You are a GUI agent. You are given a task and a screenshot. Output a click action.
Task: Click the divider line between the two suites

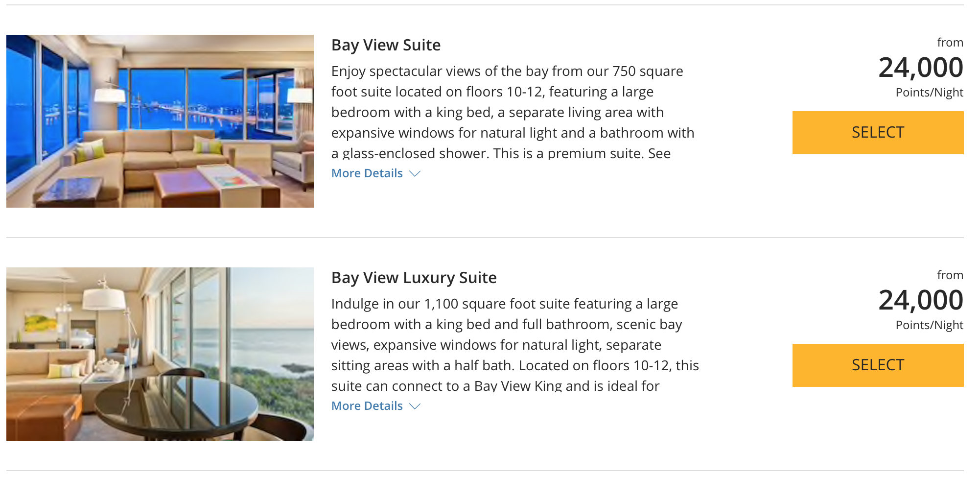(x=485, y=238)
